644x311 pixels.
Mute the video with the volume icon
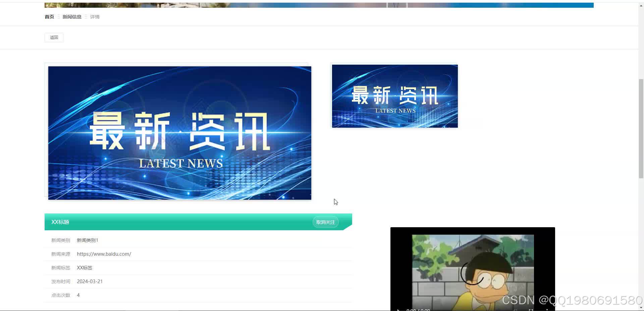tap(516, 310)
